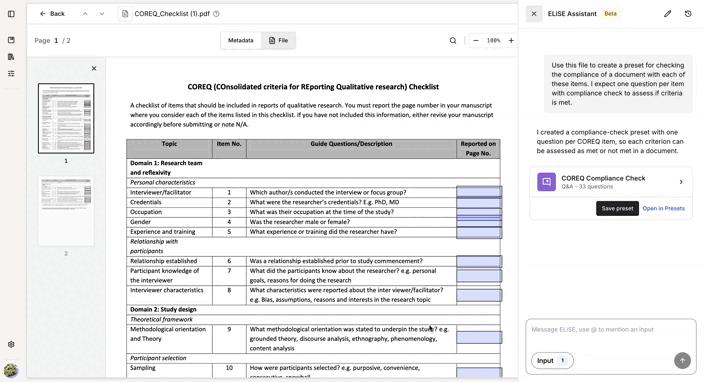Open chat history clock icon
The image size is (704, 382).
688,14
